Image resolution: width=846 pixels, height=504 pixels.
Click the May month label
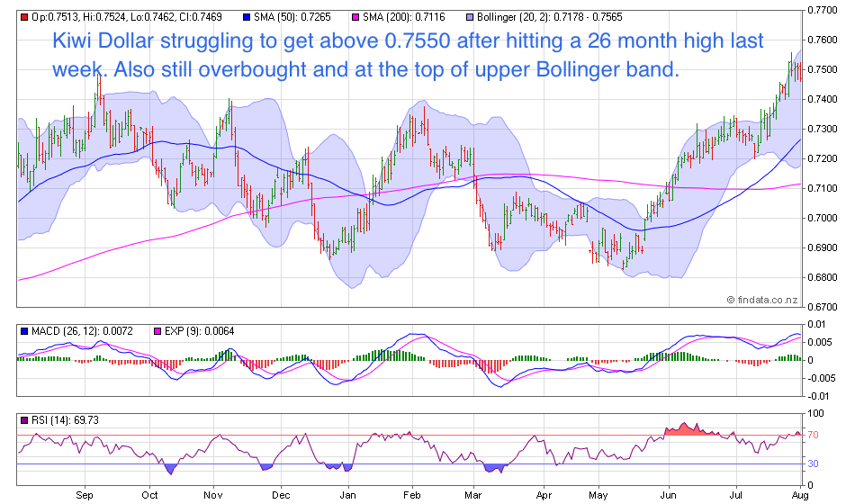[598, 495]
